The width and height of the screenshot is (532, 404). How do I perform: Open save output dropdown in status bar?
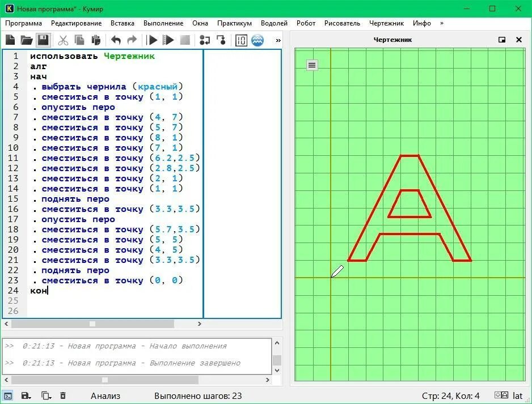26,396
